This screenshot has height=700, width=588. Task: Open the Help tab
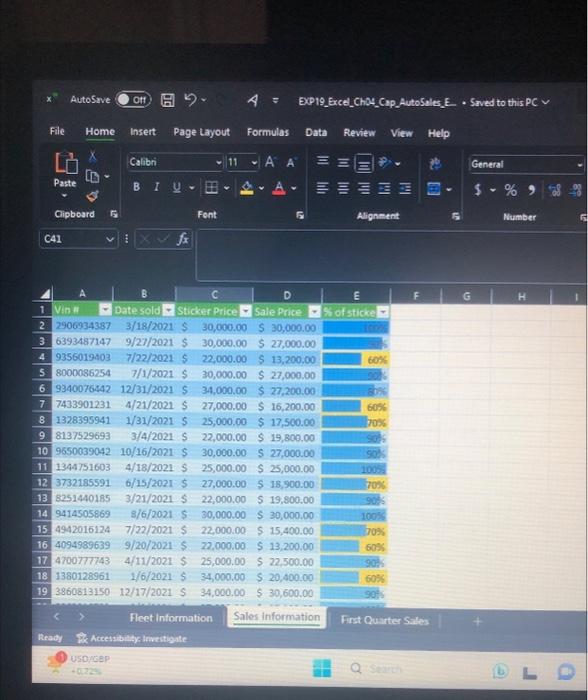(x=438, y=133)
